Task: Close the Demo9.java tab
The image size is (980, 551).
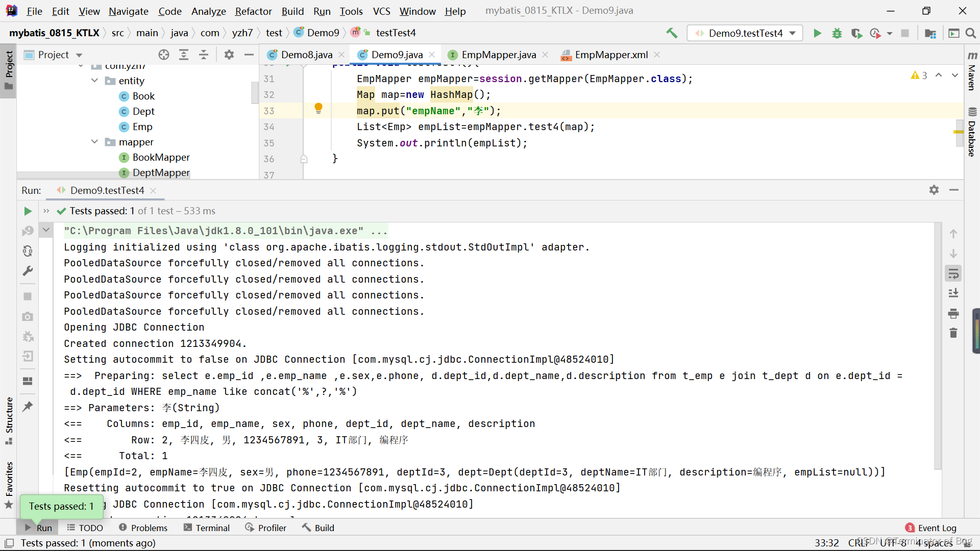Action: [x=432, y=55]
